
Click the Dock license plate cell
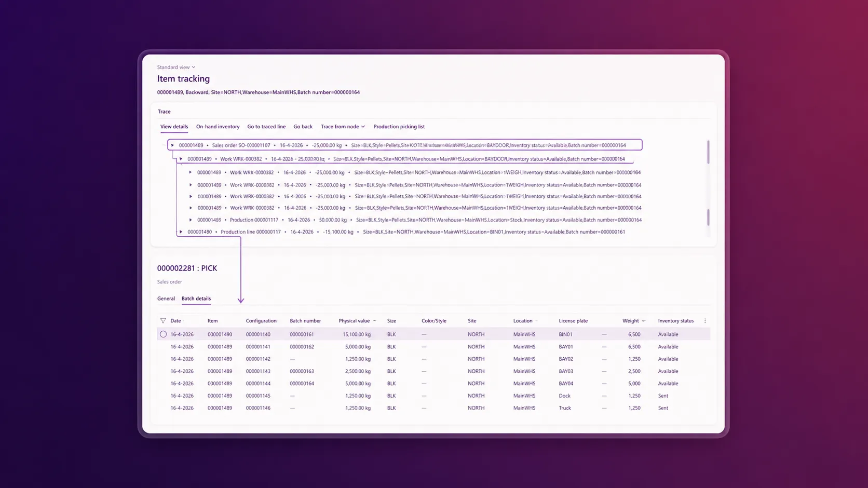pos(564,396)
